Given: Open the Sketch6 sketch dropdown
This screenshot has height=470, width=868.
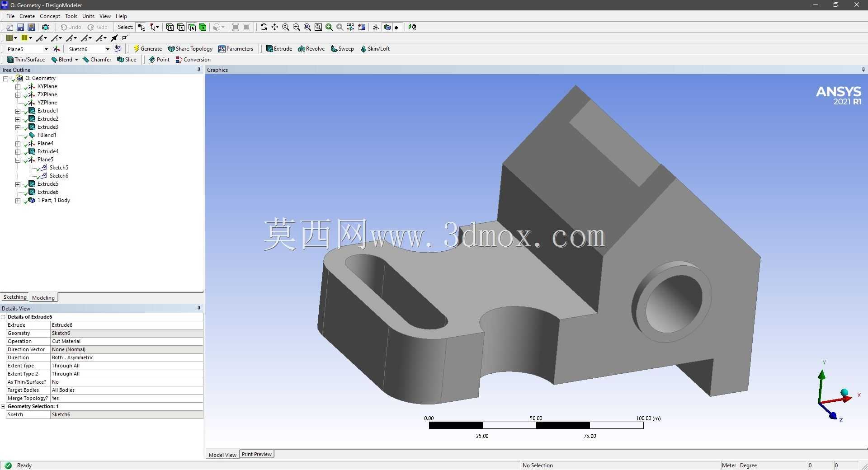Looking at the screenshot, I should pyautogui.click(x=108, y=49).
